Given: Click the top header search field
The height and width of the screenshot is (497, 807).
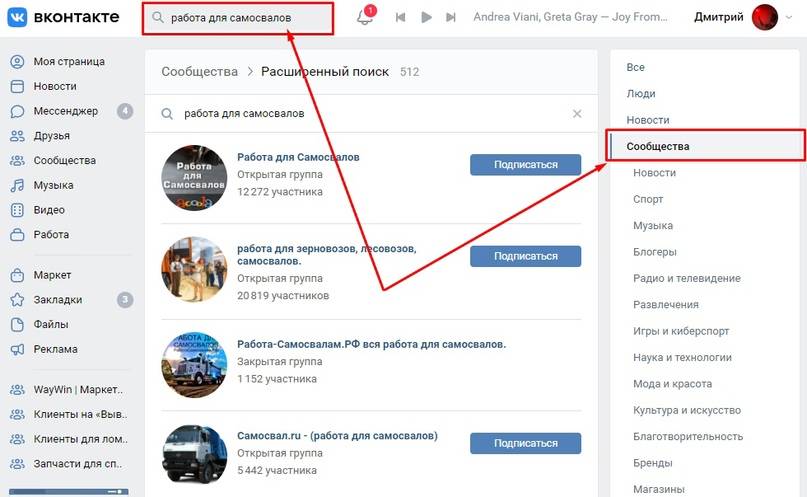Looking at the screenshot, I should (238, 18).
